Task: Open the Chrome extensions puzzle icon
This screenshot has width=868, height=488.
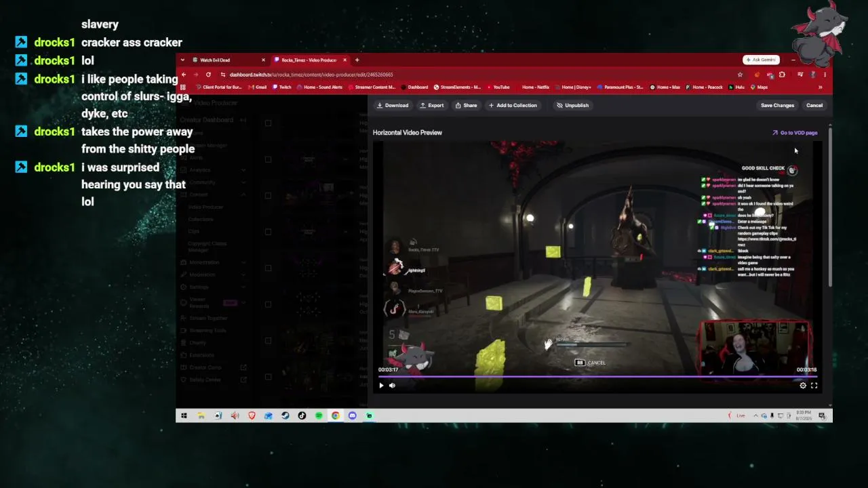Action: click(x=782, y=75)
